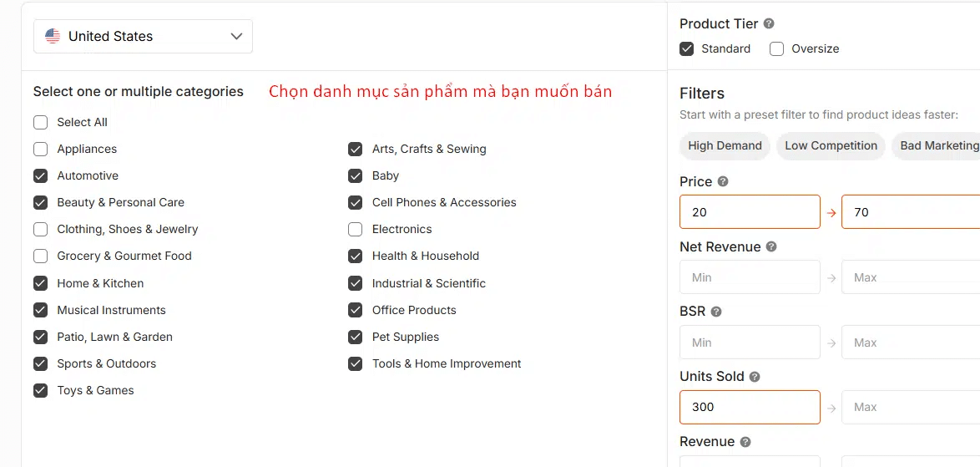Click the BSR info icon
This screenshot has height=467, width=980.
(x=716, y=312)
